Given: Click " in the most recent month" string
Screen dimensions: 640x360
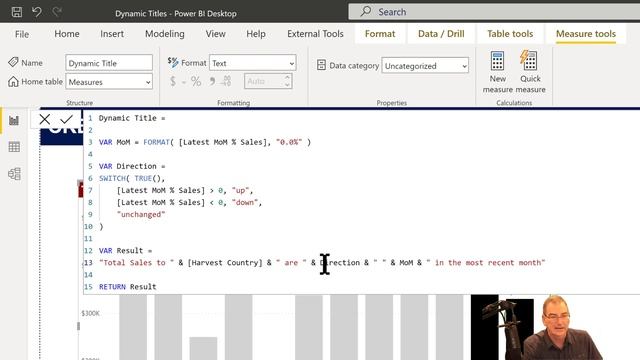Looking at the screenshot, I should pyautogui.click(x=485, y=262).
